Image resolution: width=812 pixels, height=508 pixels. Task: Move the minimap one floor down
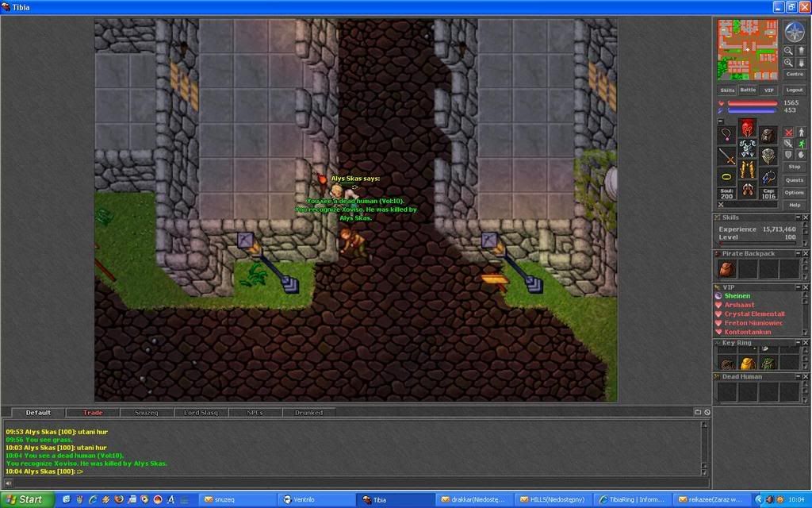pyautogui.click(x=801, y=63)
